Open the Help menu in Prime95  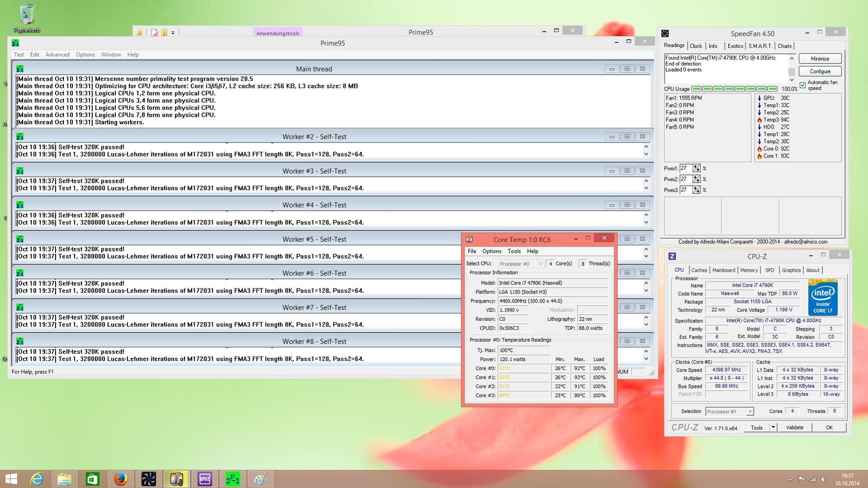(133, 55)
